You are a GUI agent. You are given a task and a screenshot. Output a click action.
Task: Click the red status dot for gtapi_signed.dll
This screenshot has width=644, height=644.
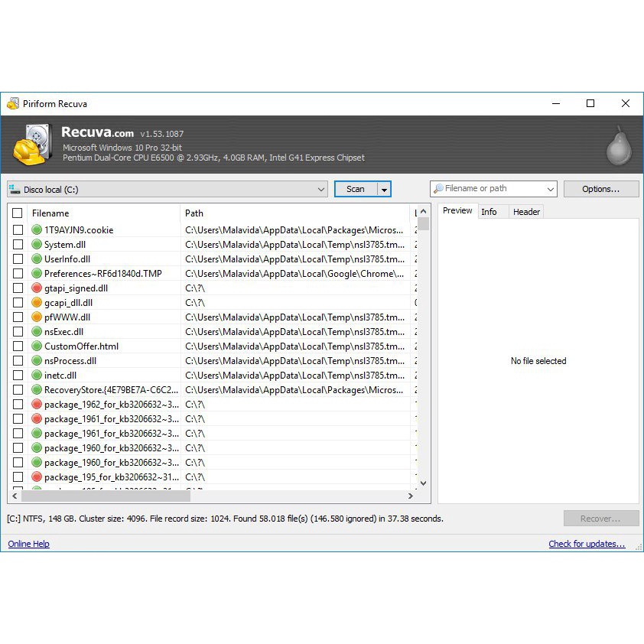tap(37, 288)
